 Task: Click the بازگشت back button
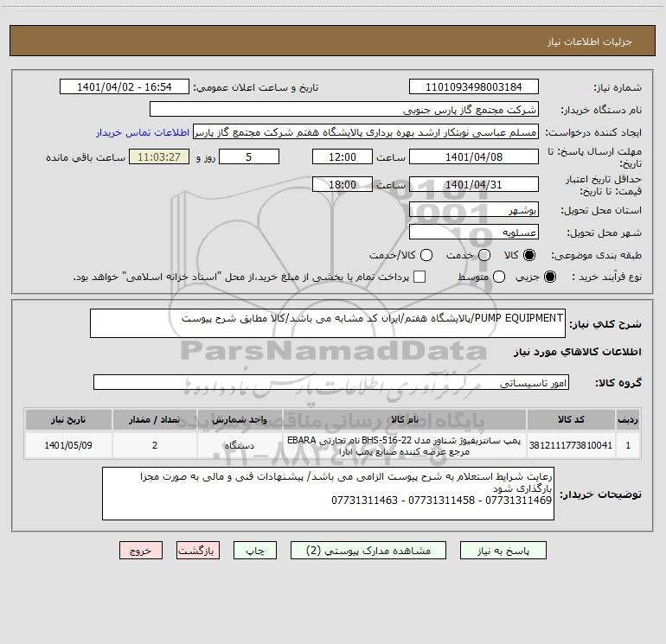(198, 551)
